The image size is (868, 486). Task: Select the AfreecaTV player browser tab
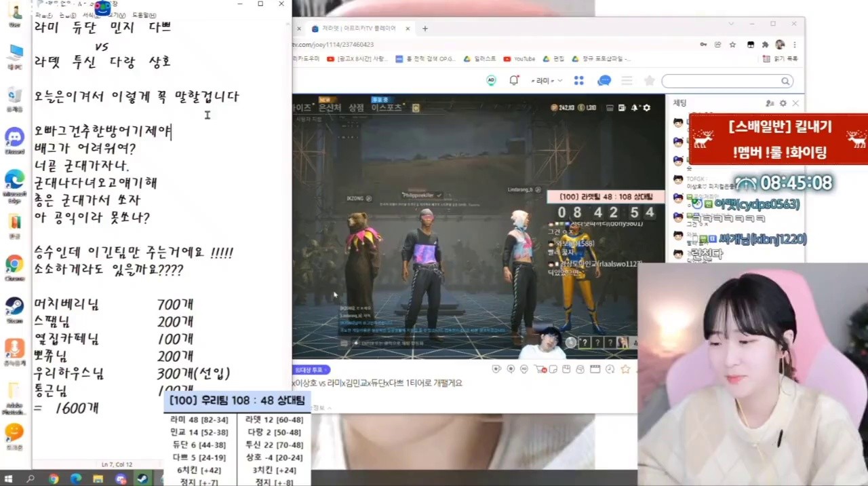click(x=358, y=29)
